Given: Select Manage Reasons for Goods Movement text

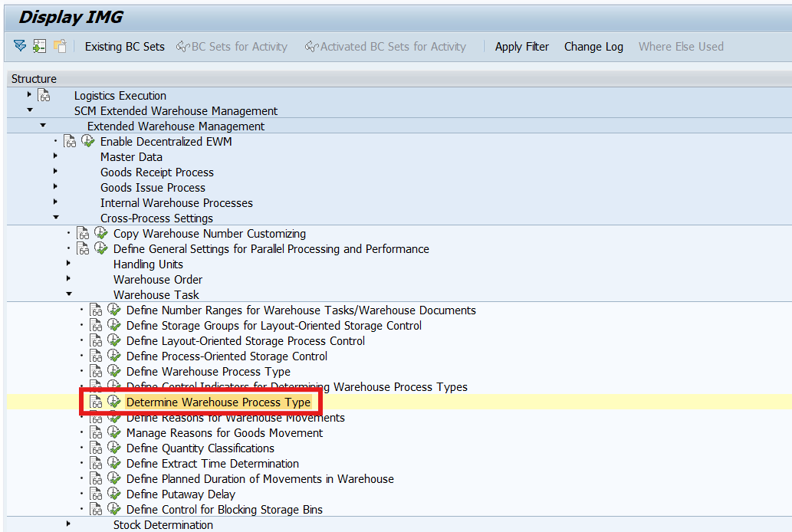Looking at the screenshot, I should click(225, 433).
